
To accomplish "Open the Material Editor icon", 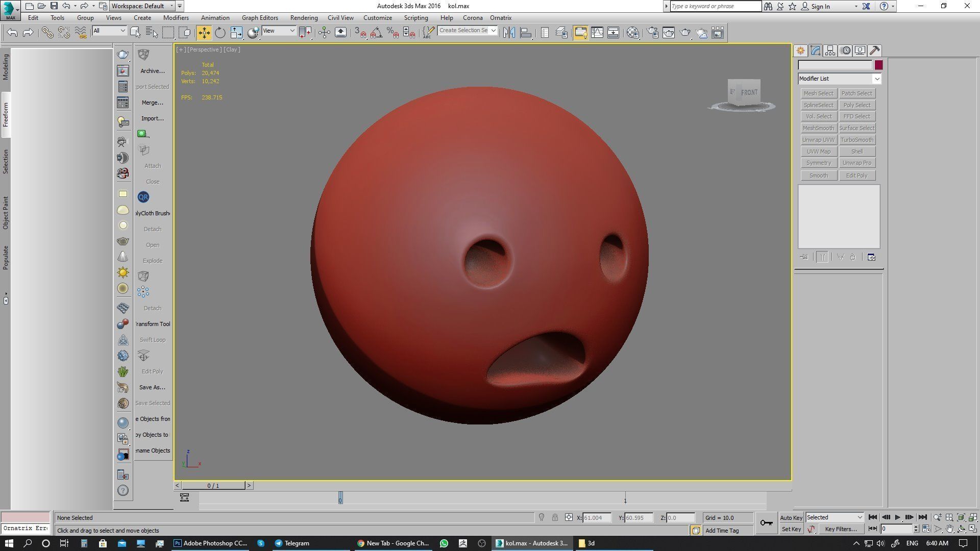I will (x=633, y=33).
